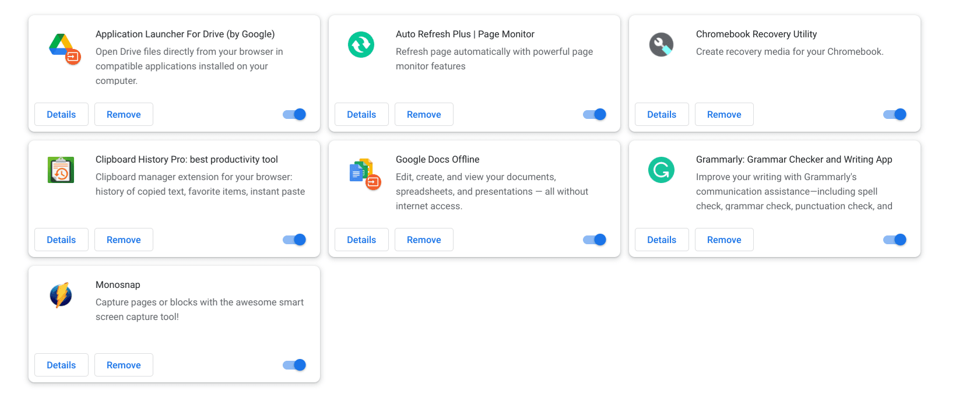Image resolution: width=980 pixels, height=394 pixels.
Task: Disable Clipboard History Pro extension
Action: (294, 240)
